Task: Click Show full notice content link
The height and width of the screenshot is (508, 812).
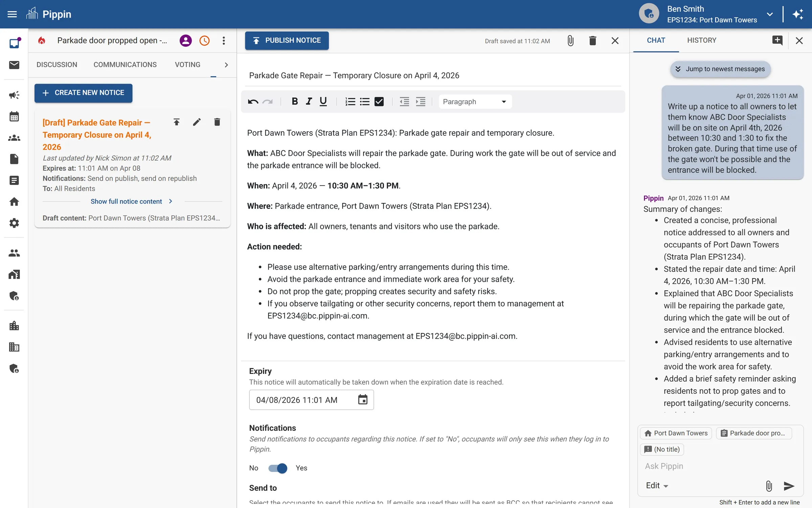Action: click(126, 202)
